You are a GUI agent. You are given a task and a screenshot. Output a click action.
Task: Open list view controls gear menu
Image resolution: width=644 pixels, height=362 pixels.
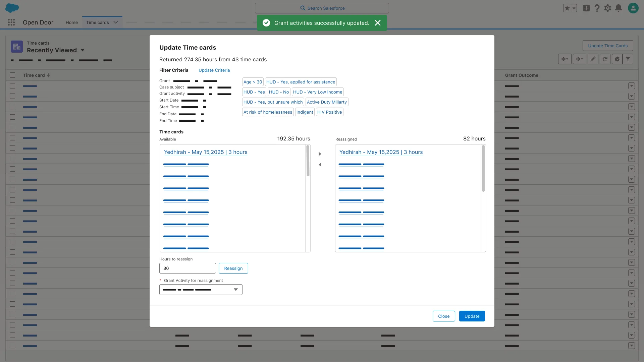pyautogui.click(x=565, y=59)
